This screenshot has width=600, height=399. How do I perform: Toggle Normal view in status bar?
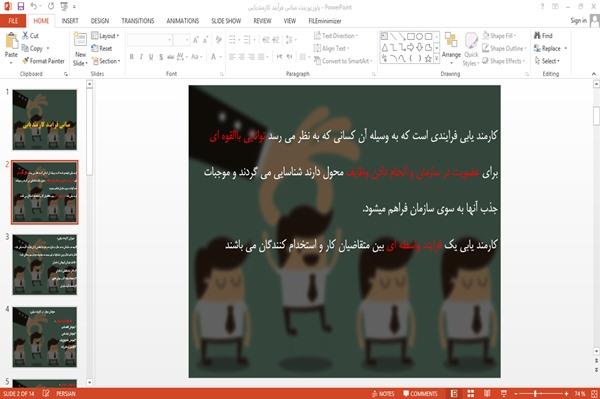pos(454,394)
